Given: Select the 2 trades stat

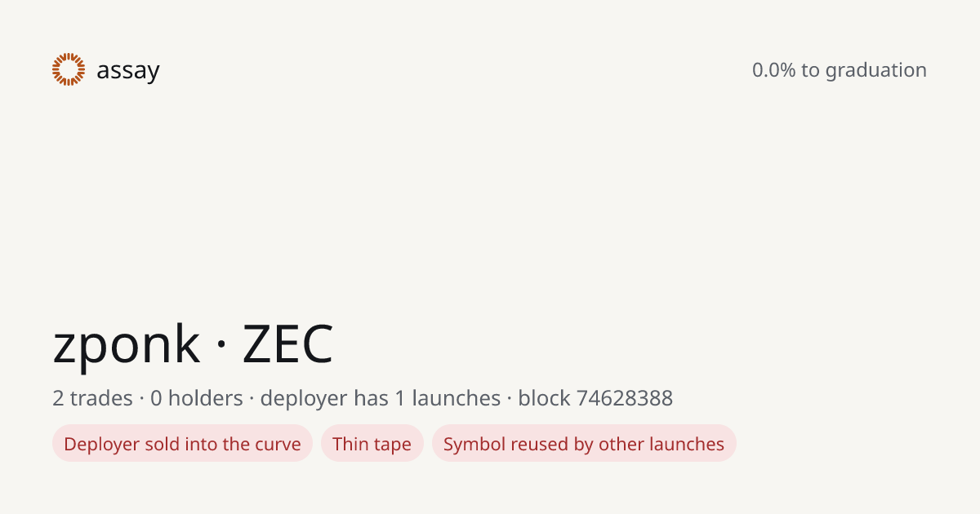Looking at the screenshot, I should click(x=92, y=398).
